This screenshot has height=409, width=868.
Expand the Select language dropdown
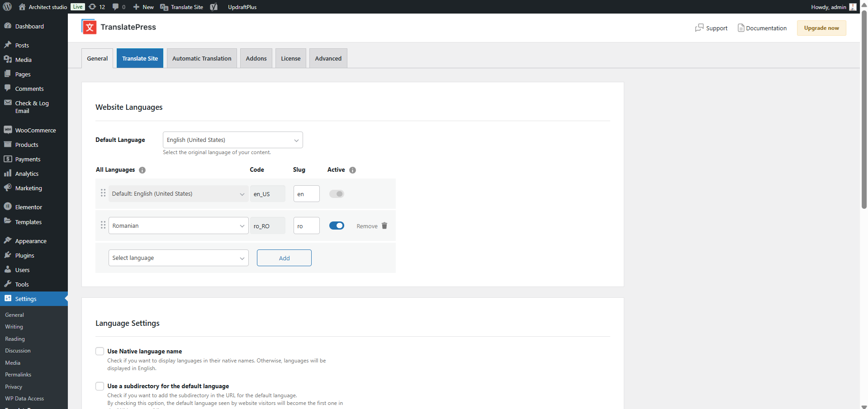(x=178, y=258)
